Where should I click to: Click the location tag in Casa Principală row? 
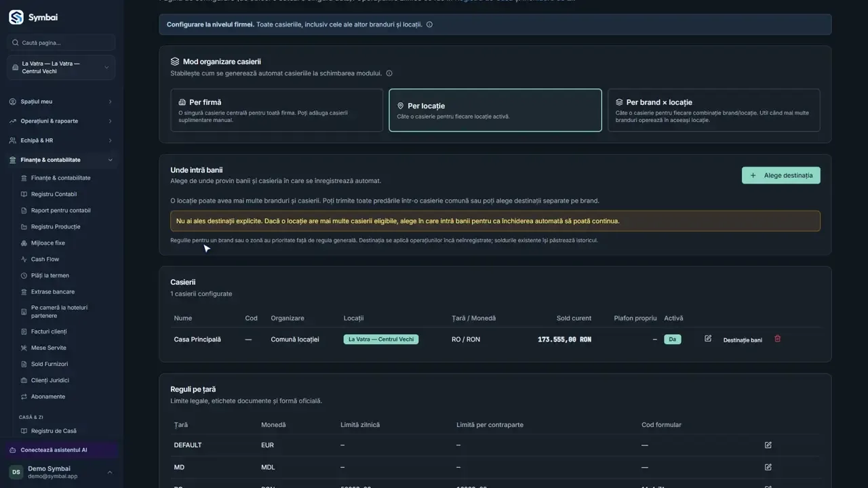381,339
